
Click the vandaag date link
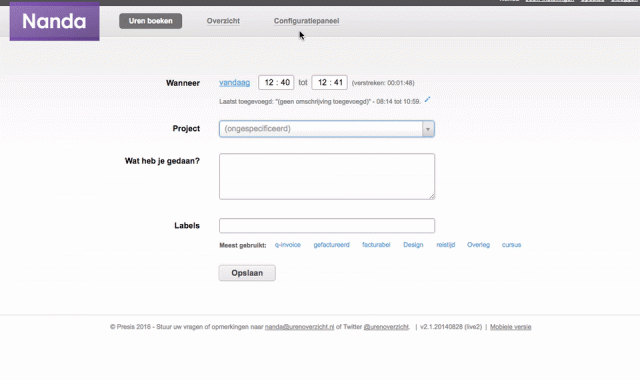tap(234, 82)
